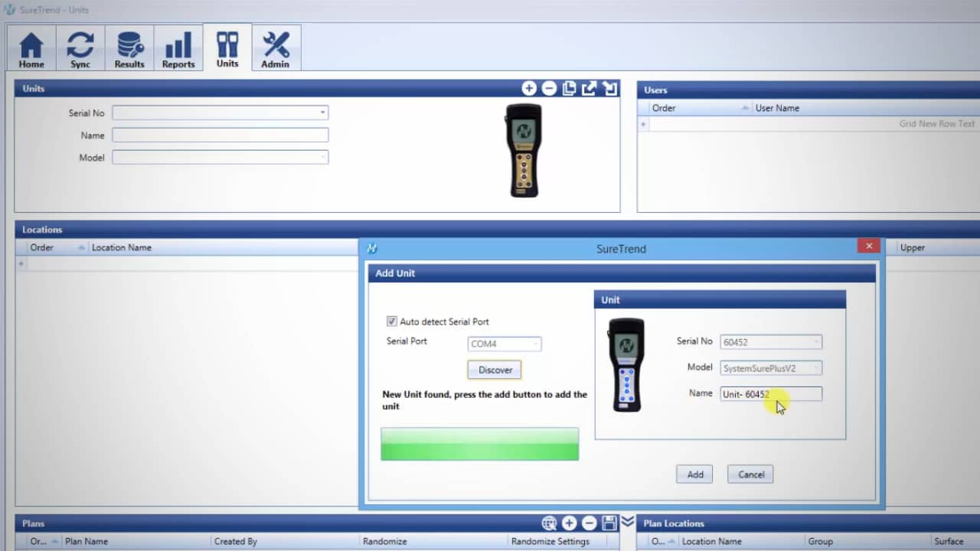Open Serial No 60452 dropdown in dialog
The height and width of the screenshot is (551, 980).
click(771, 342)
